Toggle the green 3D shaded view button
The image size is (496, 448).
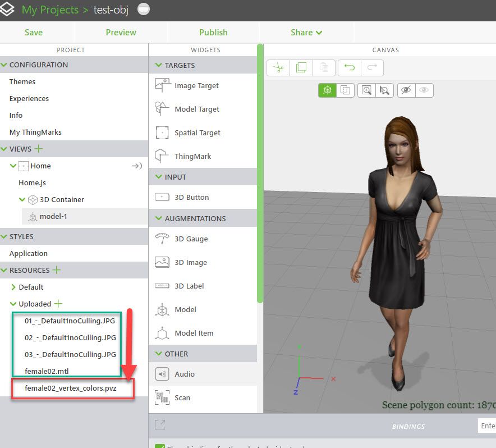pyautogui.click(x=327, y=90)
